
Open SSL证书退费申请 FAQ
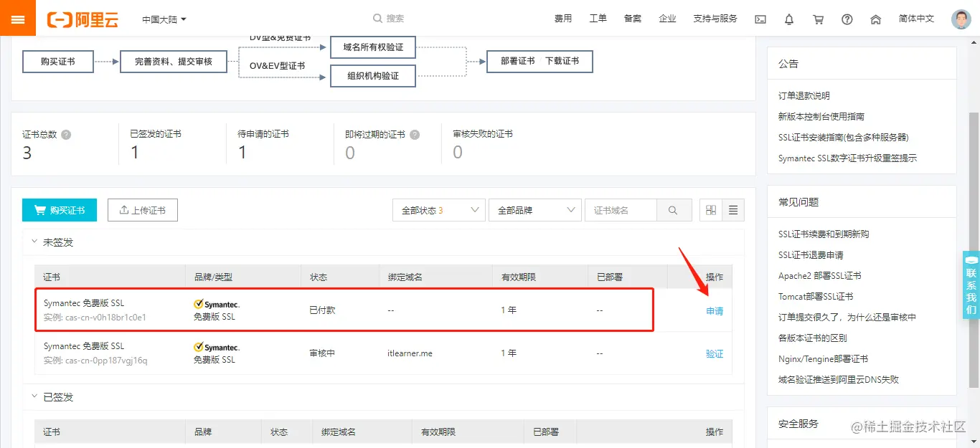point(811,255)
